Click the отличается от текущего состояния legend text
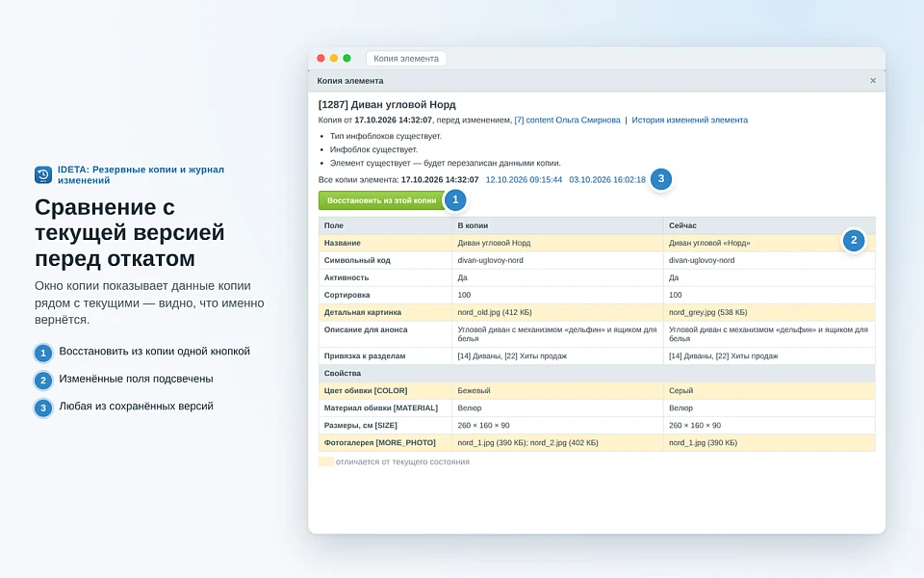The height and width of the screenshot is (578, 924). coord(402,461)
